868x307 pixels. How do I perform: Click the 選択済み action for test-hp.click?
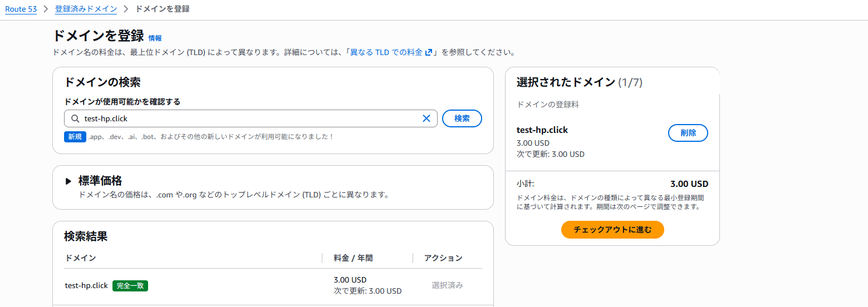click(x=448, y=285)
